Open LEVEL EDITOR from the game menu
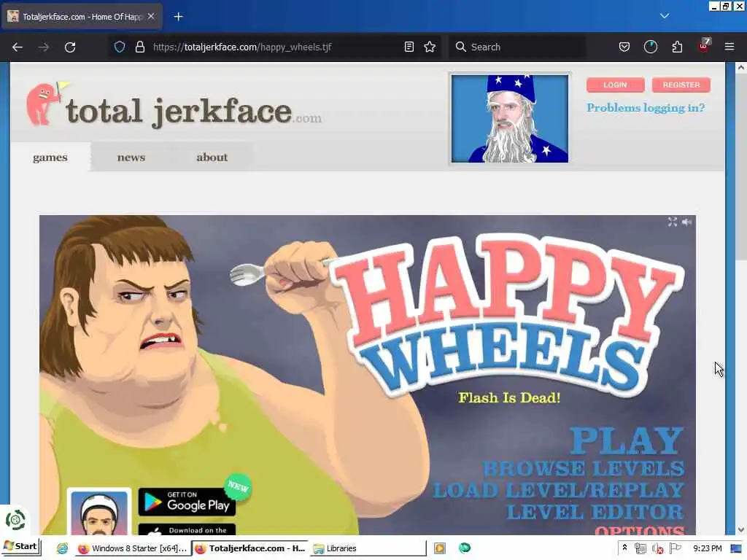 (x=595, y=512)
